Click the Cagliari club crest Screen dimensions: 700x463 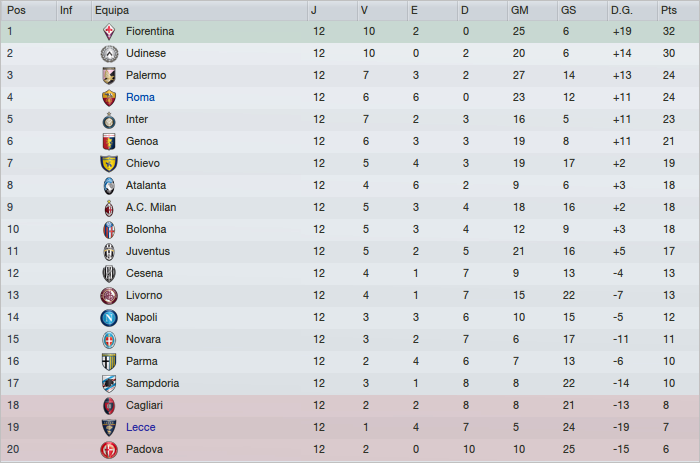(x=109, y=405)
